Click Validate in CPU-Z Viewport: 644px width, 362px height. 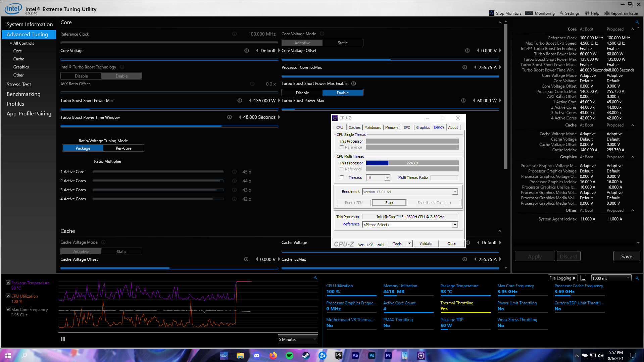pyautogui.click(x=426, y=244)
